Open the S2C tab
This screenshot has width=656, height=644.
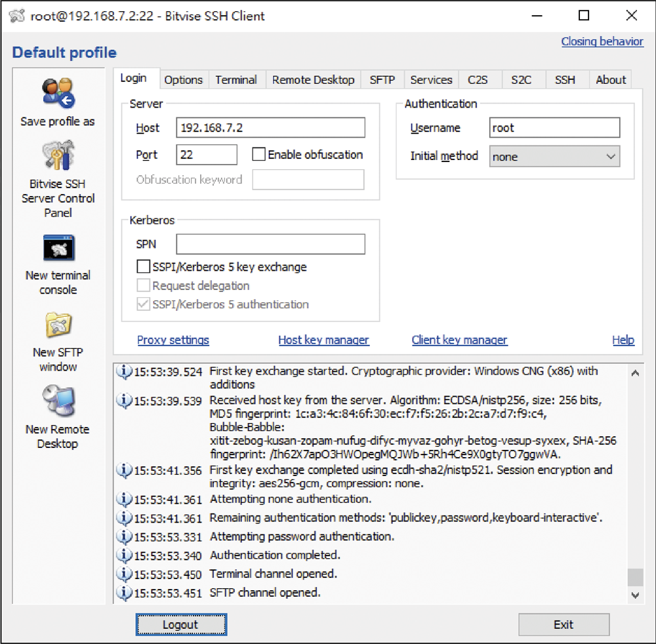522,80
